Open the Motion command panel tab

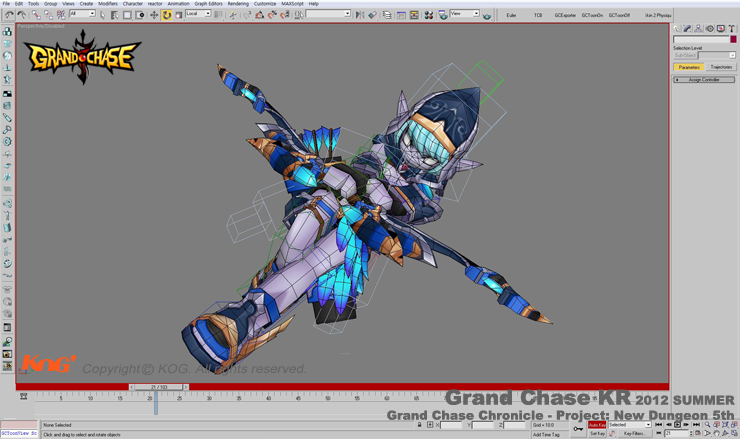710,29
